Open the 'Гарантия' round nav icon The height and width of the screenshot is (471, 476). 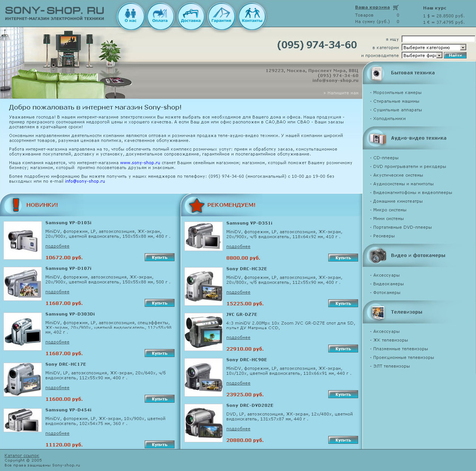(221, 16)
